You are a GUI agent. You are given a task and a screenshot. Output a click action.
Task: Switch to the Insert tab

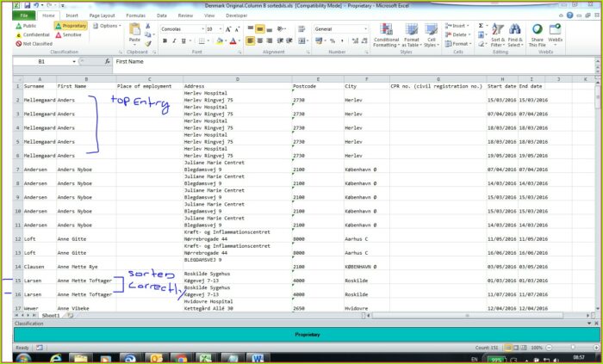(71, 15)
